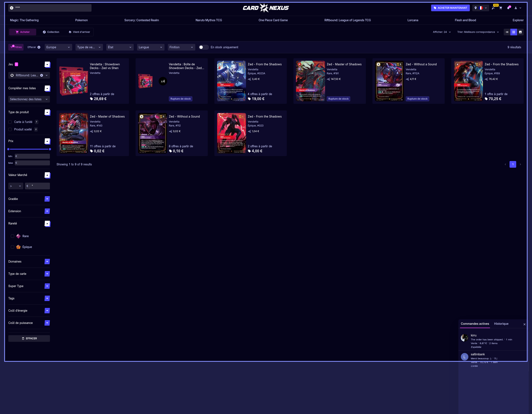Click the X icon beside Effacer
The height and width of the screenshot is (414, 532).
(39, 47)
